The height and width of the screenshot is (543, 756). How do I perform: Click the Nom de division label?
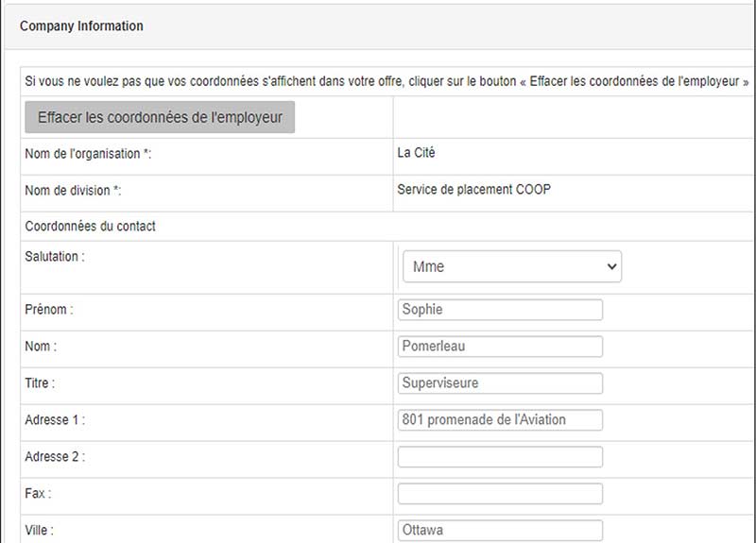(x=73, y=191)
